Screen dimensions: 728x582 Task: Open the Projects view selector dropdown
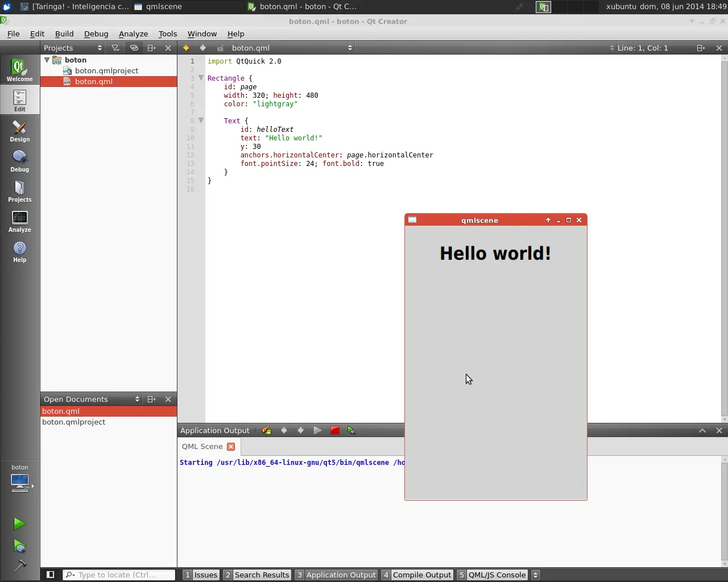click(x=73, y=48)
